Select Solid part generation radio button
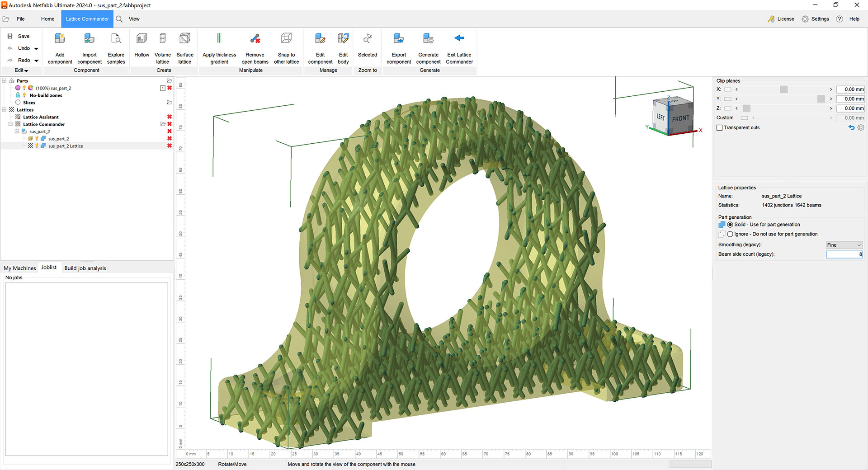 [730, 225]
